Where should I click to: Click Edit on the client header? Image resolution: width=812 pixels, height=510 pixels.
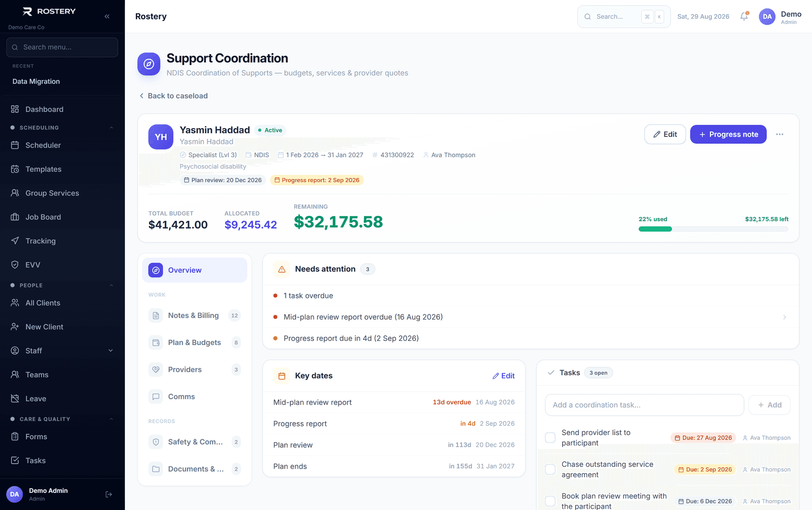(x=665, y=134)
